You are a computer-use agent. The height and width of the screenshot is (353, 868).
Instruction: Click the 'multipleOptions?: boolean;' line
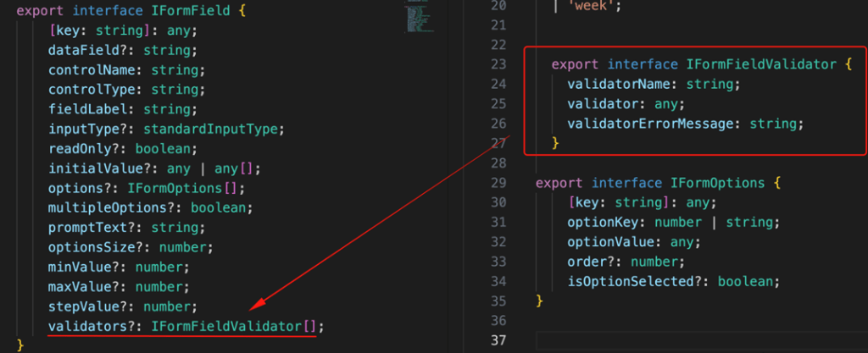pos(151,208)
